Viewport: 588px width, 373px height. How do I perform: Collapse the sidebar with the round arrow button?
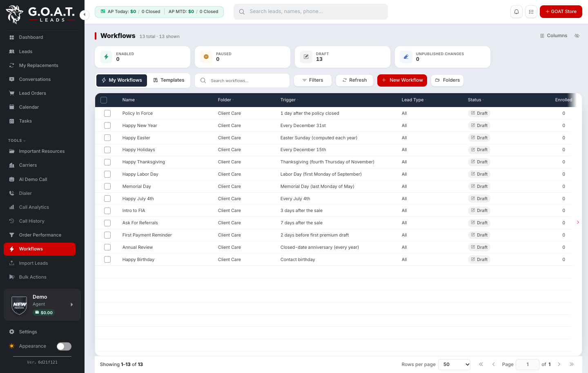[x=84, y=15]
